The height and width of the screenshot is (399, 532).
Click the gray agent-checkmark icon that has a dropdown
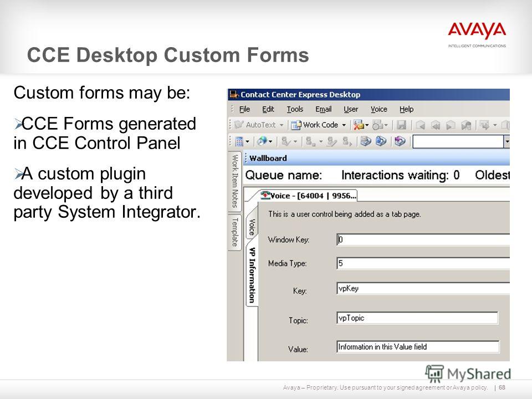(286, 141)
